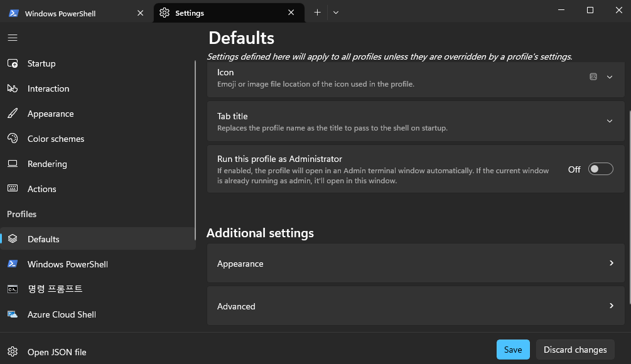This screenshot has width=631, height=364.
Task: Add a new tab with plus button
Action: 317,13
